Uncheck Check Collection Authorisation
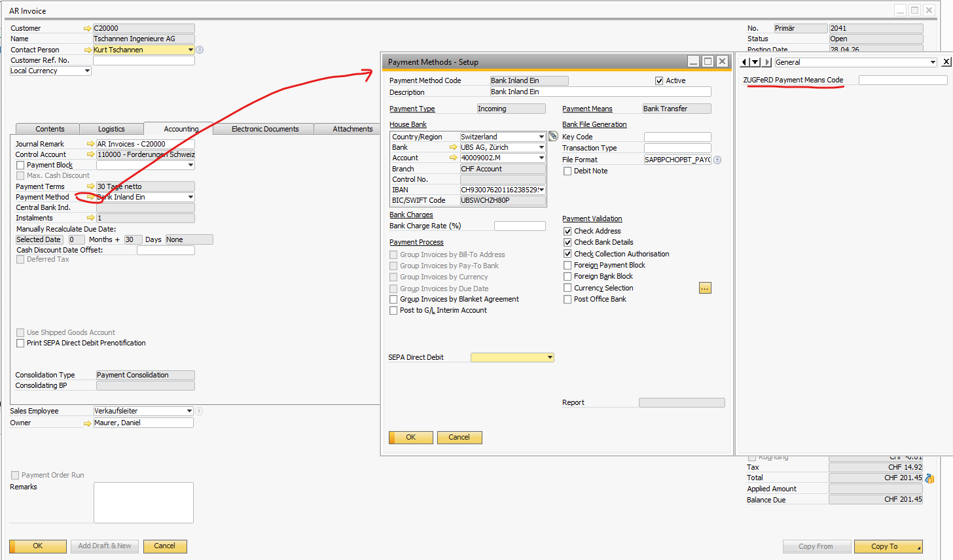Image resolution: width=953 pixels, height=560 pixels. 567,254
